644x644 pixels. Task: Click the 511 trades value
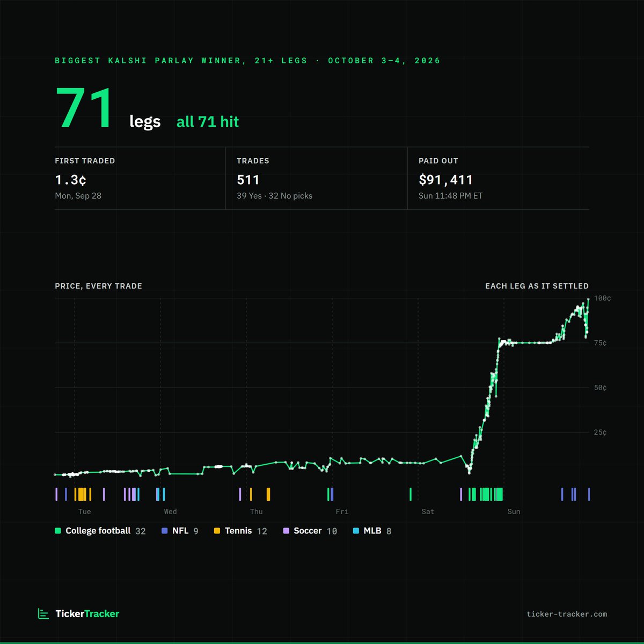point(248,179)
